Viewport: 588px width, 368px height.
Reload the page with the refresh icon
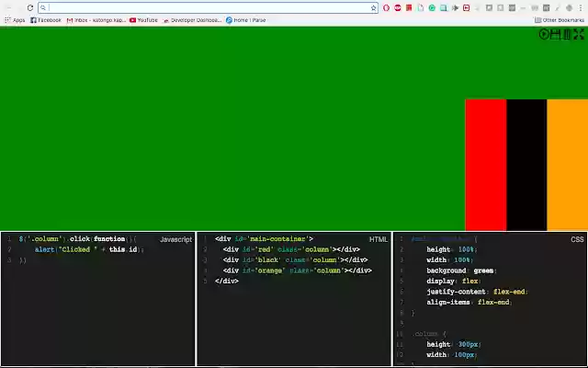point(30,7)
